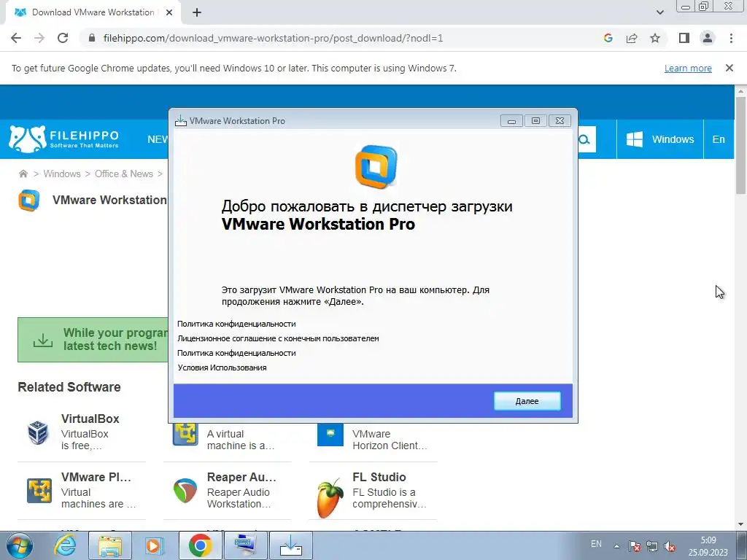Click the Google icon in the address bar
This screenshot has width=747, height=560.
[x=608, y=38]
